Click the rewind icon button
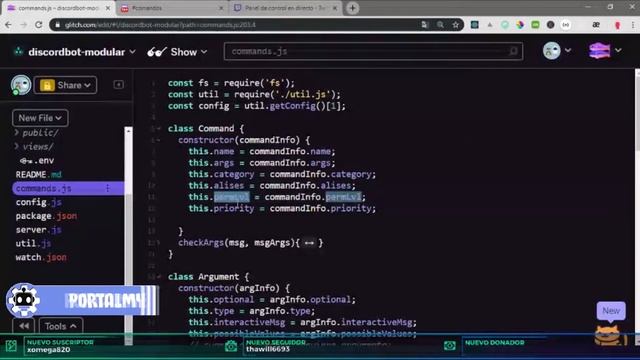The width and height of the screenshot is (640, 360). pyautogui.click(x=24, y=326)
